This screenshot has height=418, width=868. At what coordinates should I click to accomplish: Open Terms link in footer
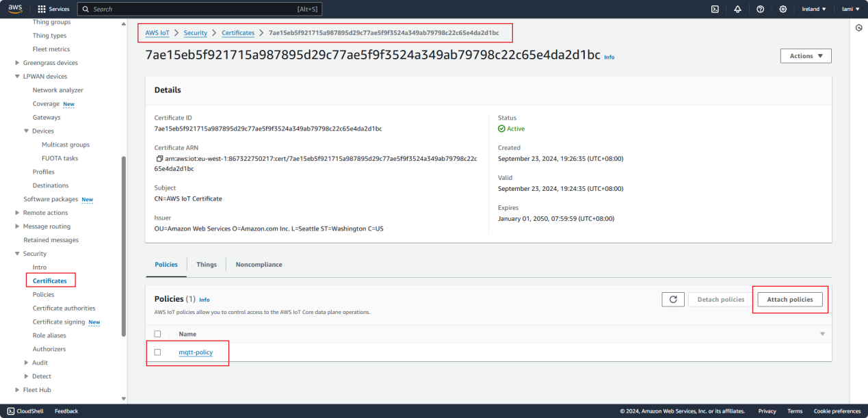[795, 411]
